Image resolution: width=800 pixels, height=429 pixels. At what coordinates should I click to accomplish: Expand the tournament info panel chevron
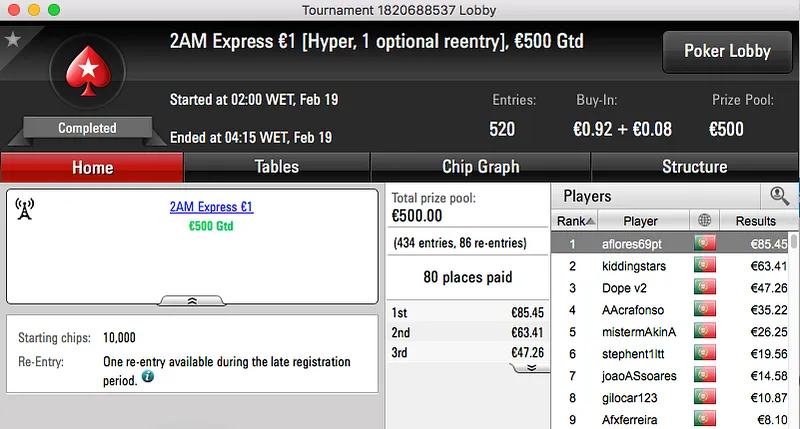(x=192, y=299)
